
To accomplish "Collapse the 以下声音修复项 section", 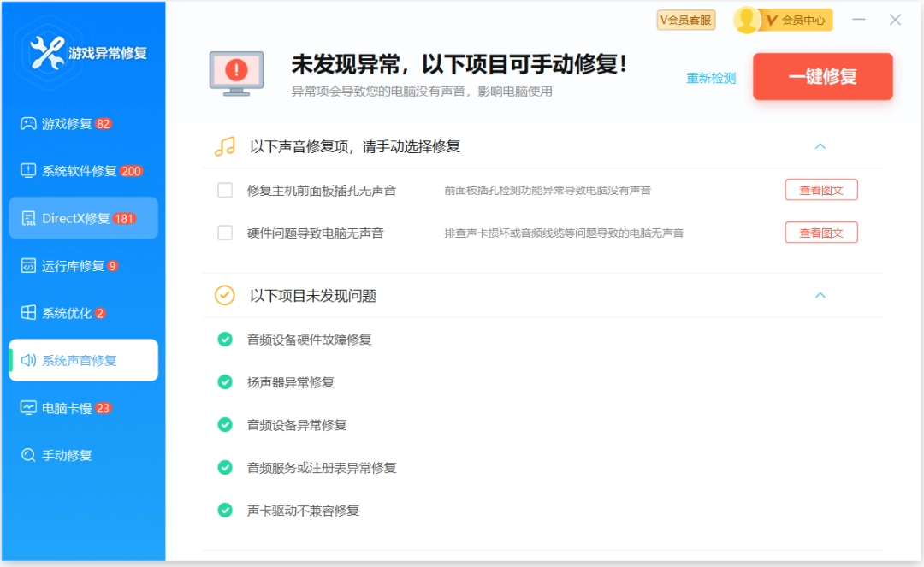I will click(820, 146).
